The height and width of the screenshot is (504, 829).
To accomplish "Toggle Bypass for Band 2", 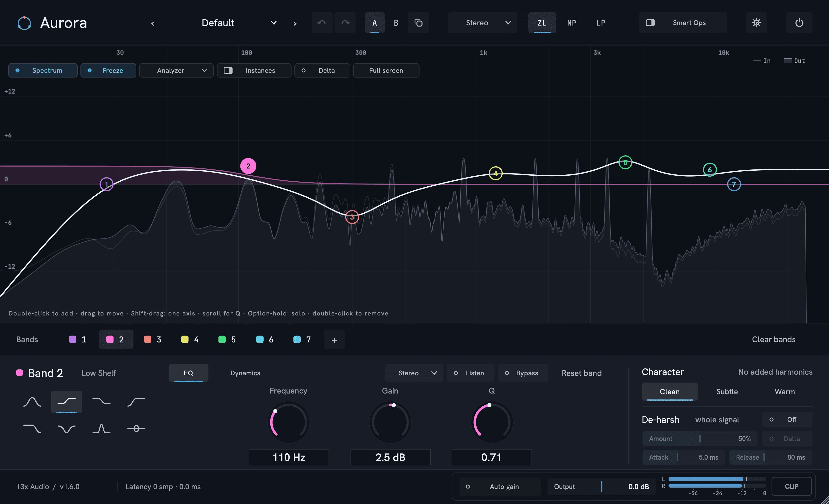I will tap(522, 373).
